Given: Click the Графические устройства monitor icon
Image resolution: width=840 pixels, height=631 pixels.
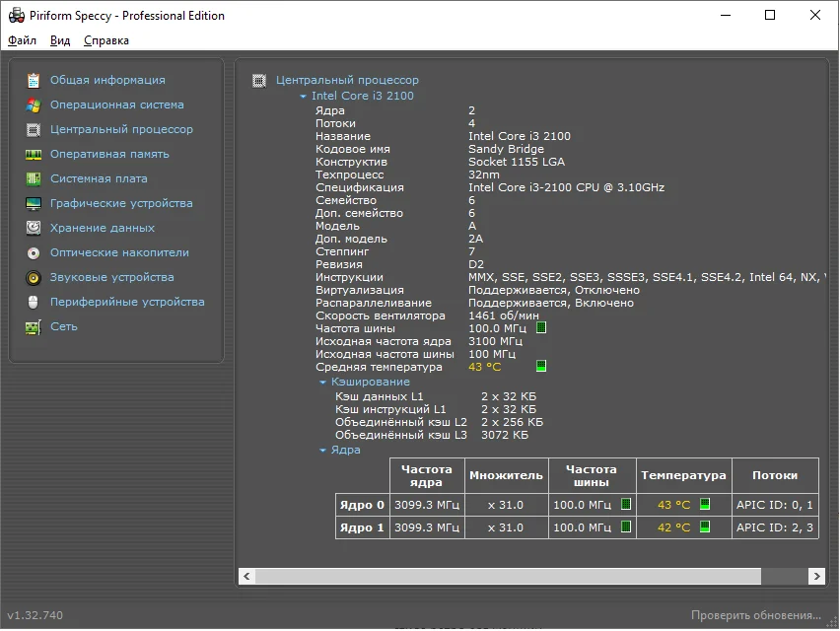Looking at the screenshot, I should tap(34, 203).
